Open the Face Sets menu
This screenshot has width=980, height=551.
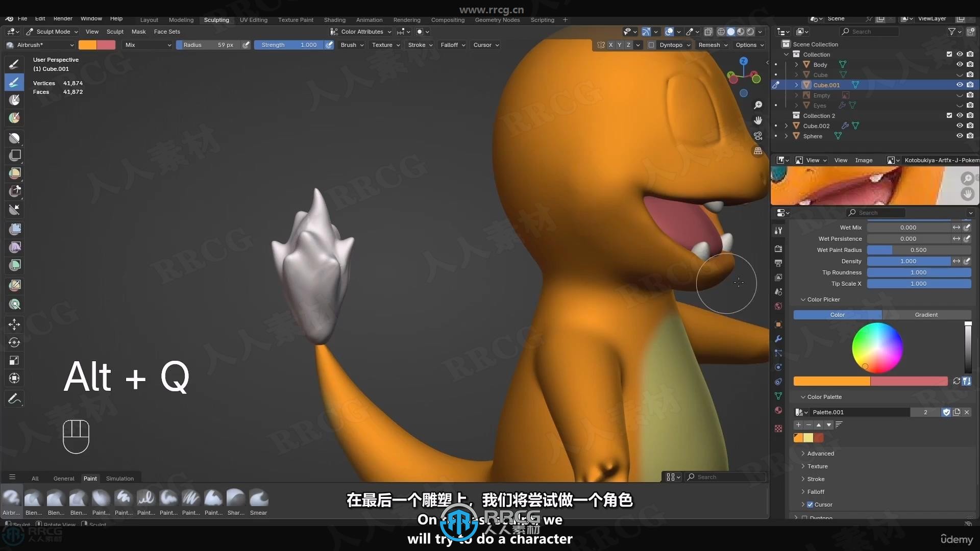pos(167,32)
